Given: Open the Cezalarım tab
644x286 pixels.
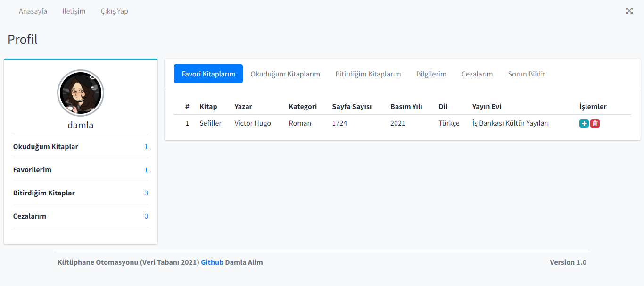Looking at the screenshot, I should click(x=477, y=74).
